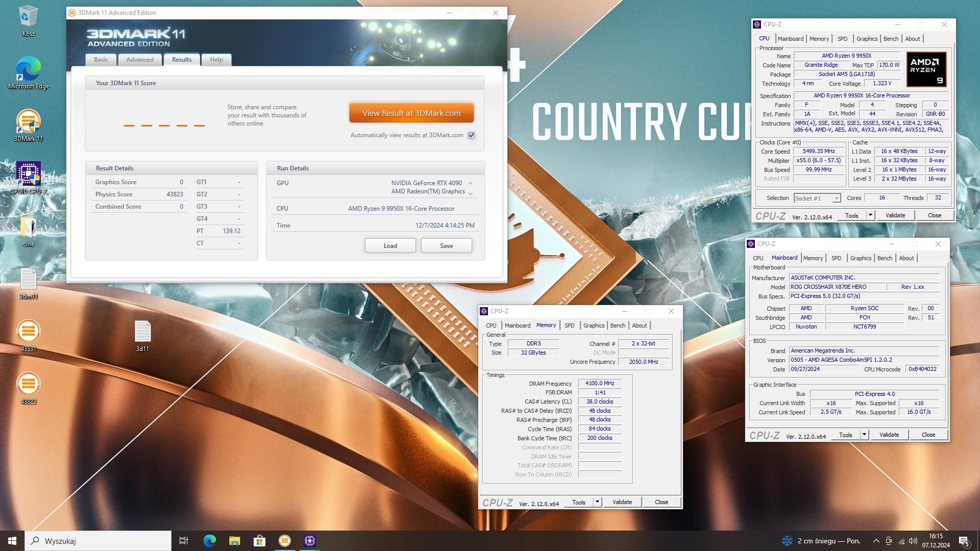The width and height of the screenshot is (980, 551).
Task: Click the CAS# Latency 38.0 clocks value
Action: coord(600,402)
